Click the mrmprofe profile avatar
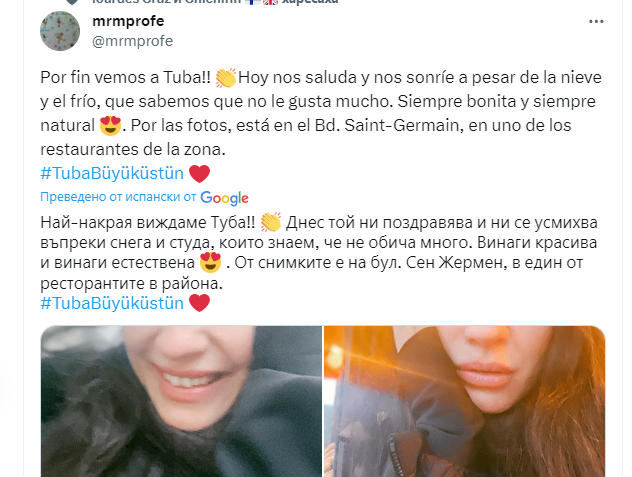The width and height of the screenshot is (632, 477). click(x=60, y=31)
